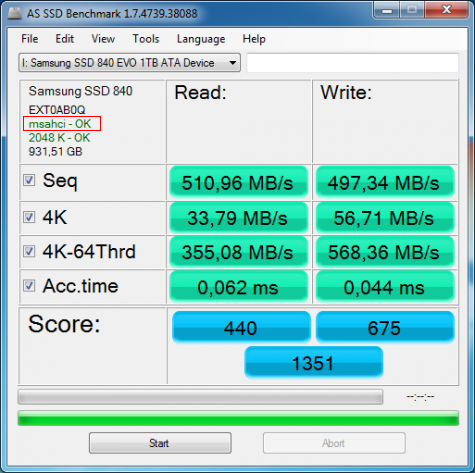Click the AS SSD Benchmark title bar icon
This screenshot has height=473, width=475.
point(15,13)
